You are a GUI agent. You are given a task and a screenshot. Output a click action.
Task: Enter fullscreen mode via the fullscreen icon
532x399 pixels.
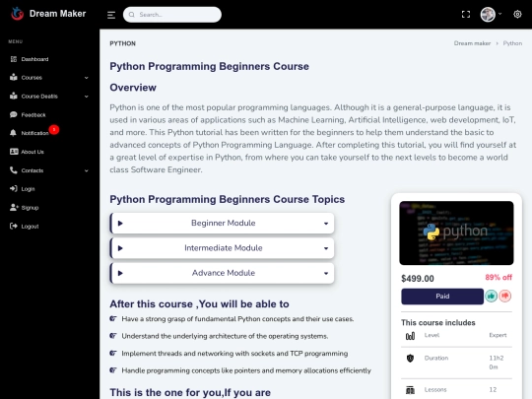click(466, 14)
